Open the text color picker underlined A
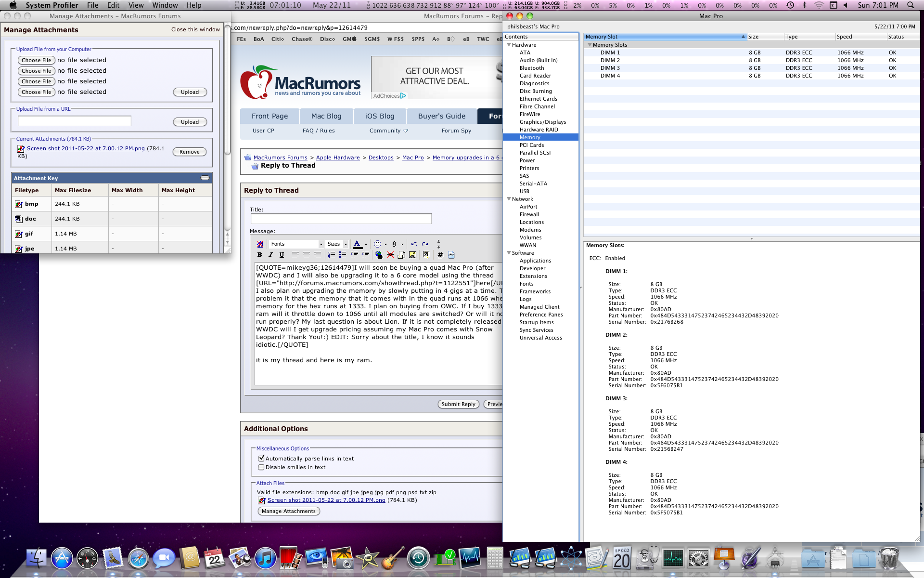Image resolution: width=924 pixels, height=578 pixels. [x=357, y=244]
